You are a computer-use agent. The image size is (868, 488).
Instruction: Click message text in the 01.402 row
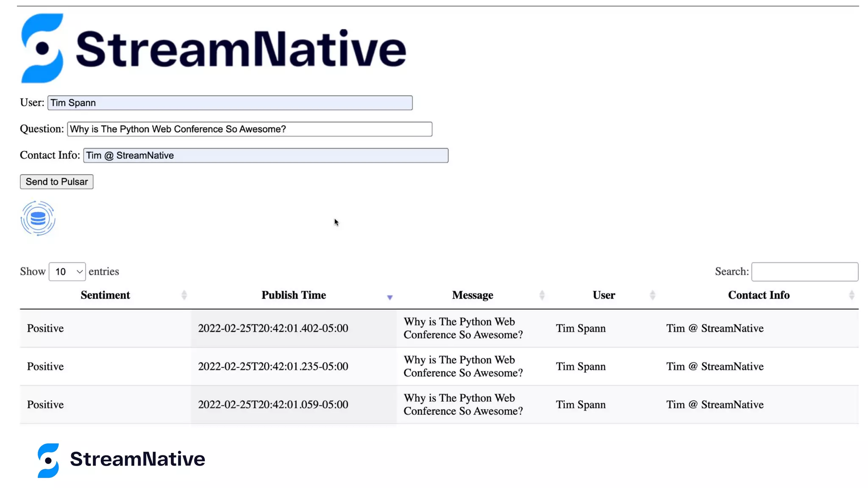point(463,328)
